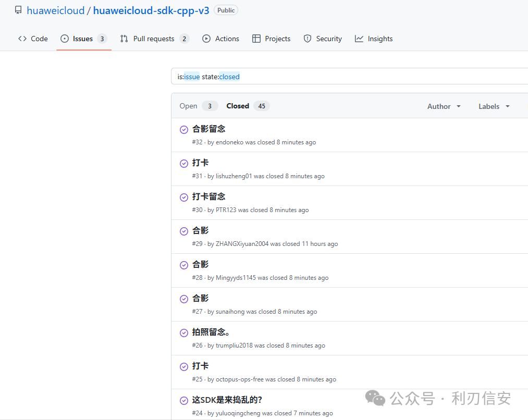Click the Pull requests branch icon
This screenshot has width=528, height=420.
click(x=124, y=39)
